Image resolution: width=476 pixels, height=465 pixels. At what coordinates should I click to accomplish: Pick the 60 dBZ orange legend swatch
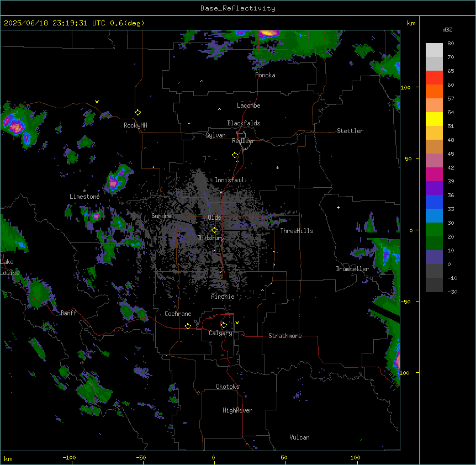(434, 91)
